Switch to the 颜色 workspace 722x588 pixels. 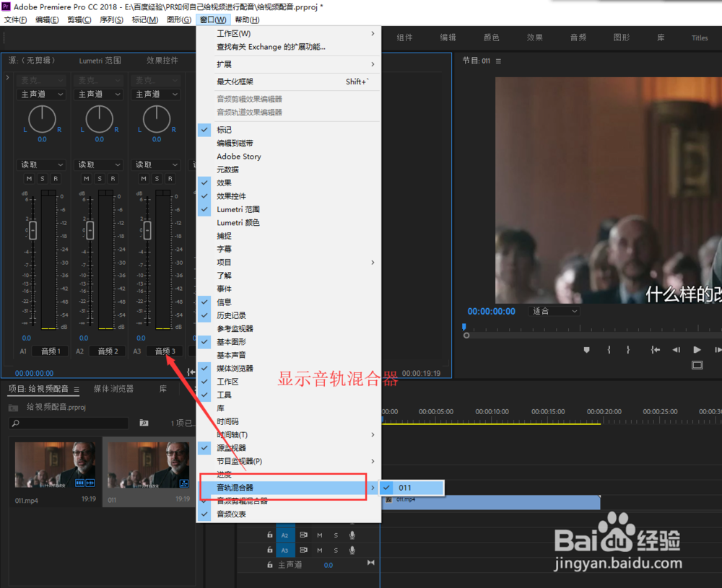point(491,38)
